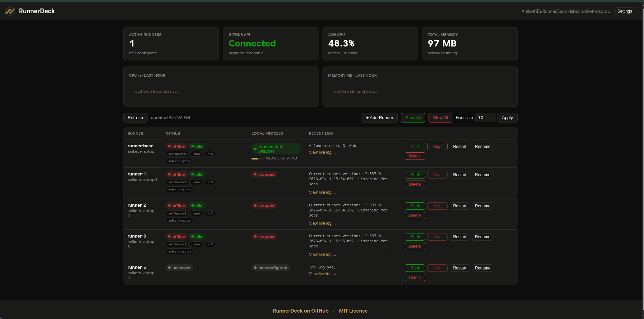The height and width of the screenshot is (319, 644).
Task: Click the updated 9:27:26 PM timestamp
Action: tap(170, 117)
